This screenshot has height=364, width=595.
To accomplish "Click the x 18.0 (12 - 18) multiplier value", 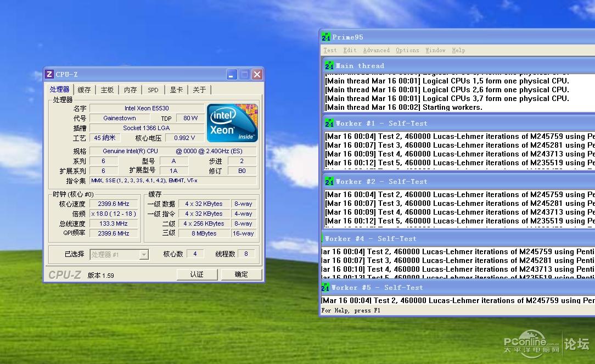I will 114,214.
